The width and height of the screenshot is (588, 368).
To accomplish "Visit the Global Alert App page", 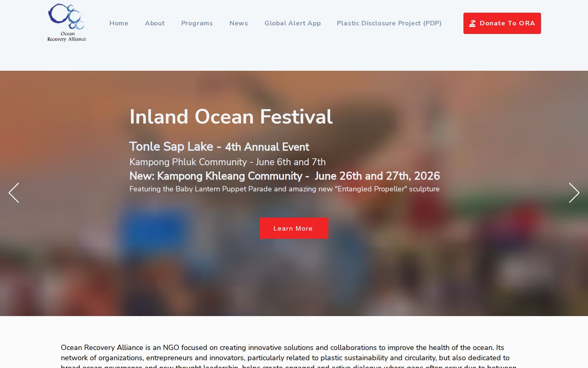I will coord(293,23).
